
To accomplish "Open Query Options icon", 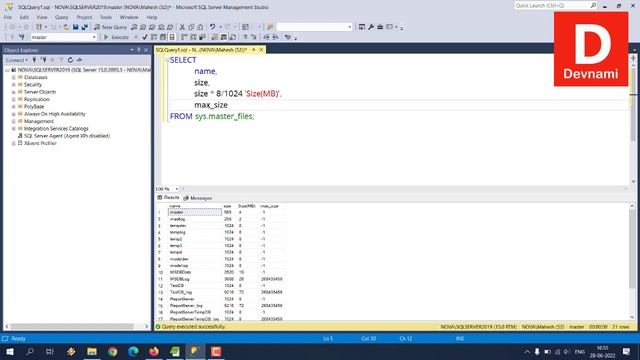I will point(163,37).
